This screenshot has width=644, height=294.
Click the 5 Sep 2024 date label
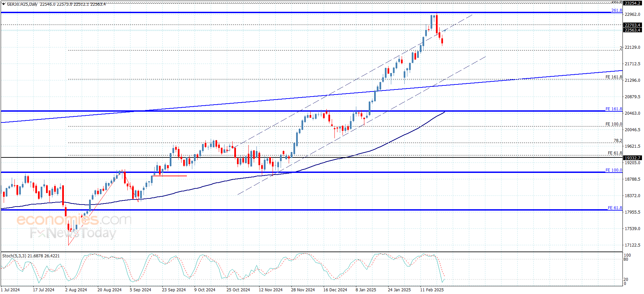point(140,290)
